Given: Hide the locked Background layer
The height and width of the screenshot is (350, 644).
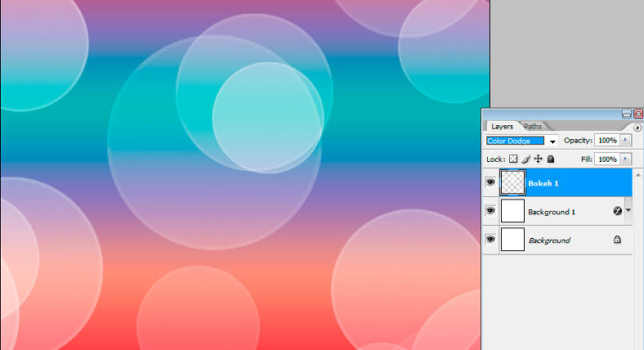Looking at the screenshot, I should [491, 239].
